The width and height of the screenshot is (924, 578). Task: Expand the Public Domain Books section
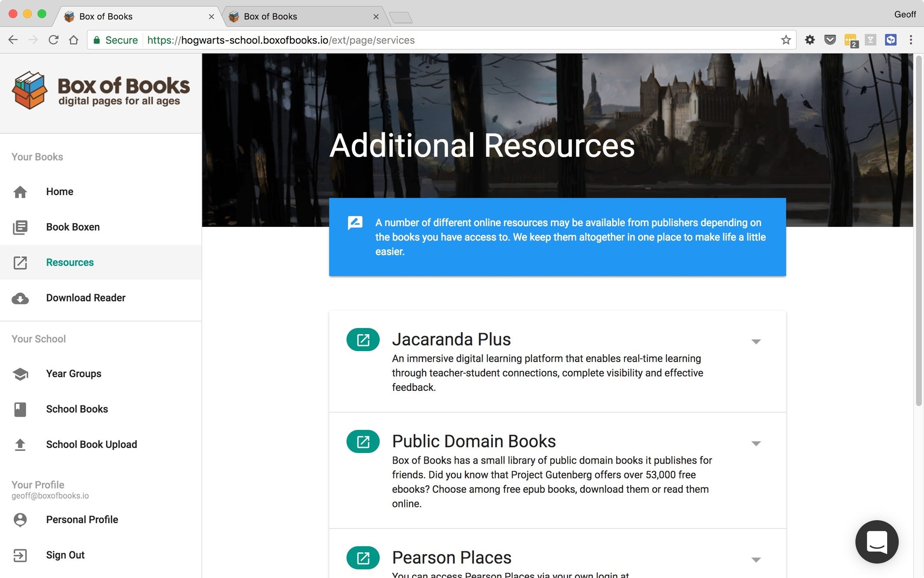(x=756, y=443)
